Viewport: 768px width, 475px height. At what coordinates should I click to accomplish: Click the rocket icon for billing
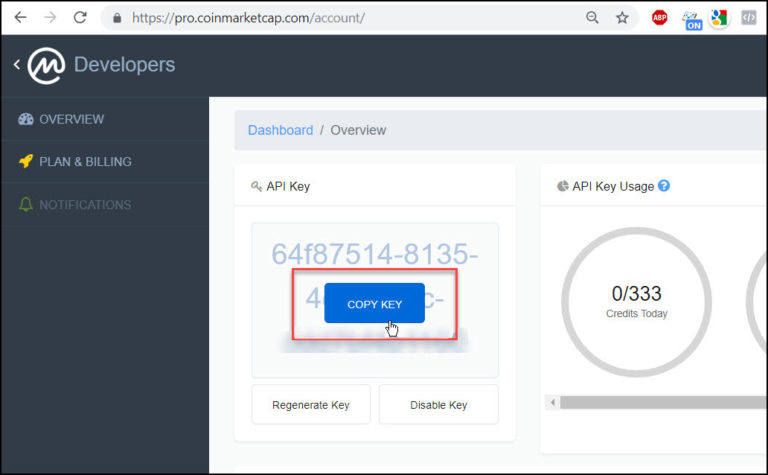pos(25,161)
